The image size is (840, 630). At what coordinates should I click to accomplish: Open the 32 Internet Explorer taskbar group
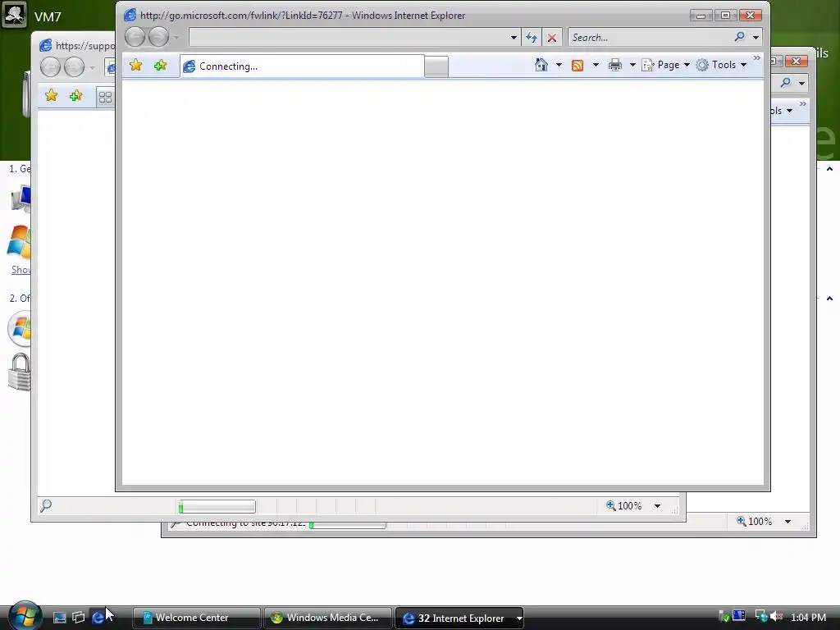(x=459, y=619)
